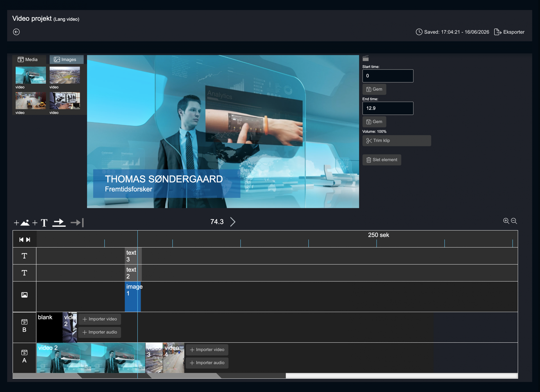Click the saved timestamp clock icon

coord(419,32)
